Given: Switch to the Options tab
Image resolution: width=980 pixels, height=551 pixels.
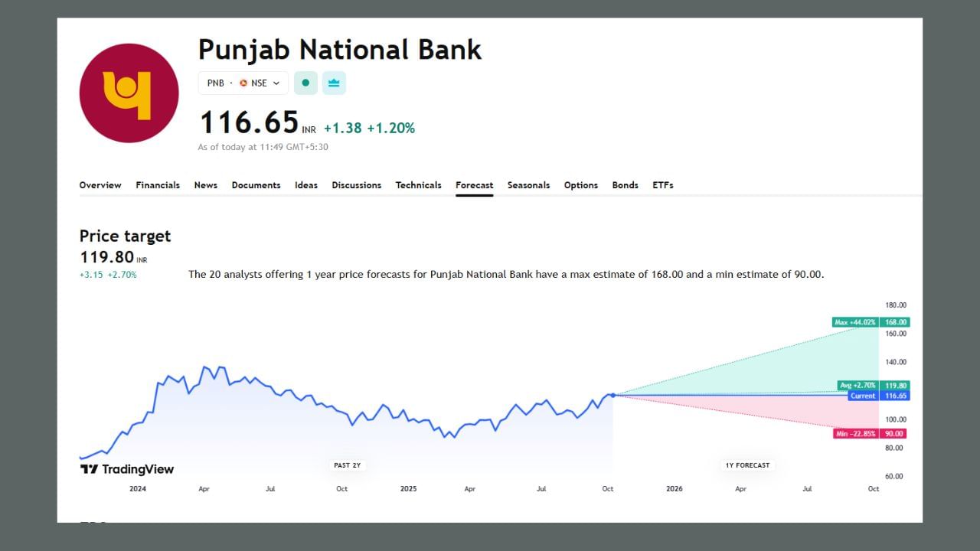Looking at the screenshot, I should (580, 185).
